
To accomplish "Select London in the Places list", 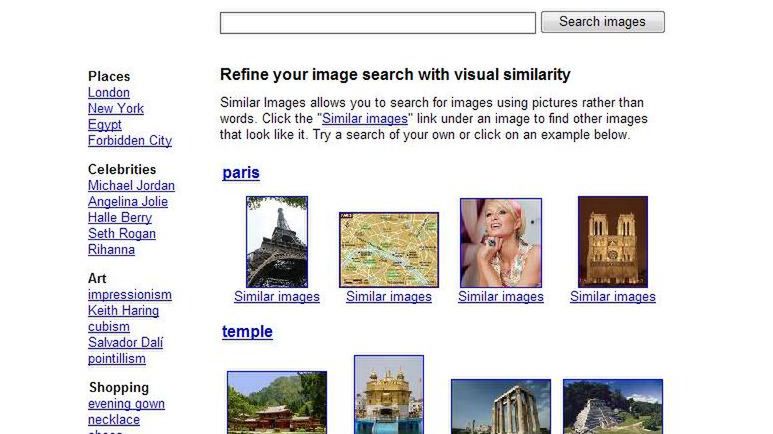I will pos(109,93).
